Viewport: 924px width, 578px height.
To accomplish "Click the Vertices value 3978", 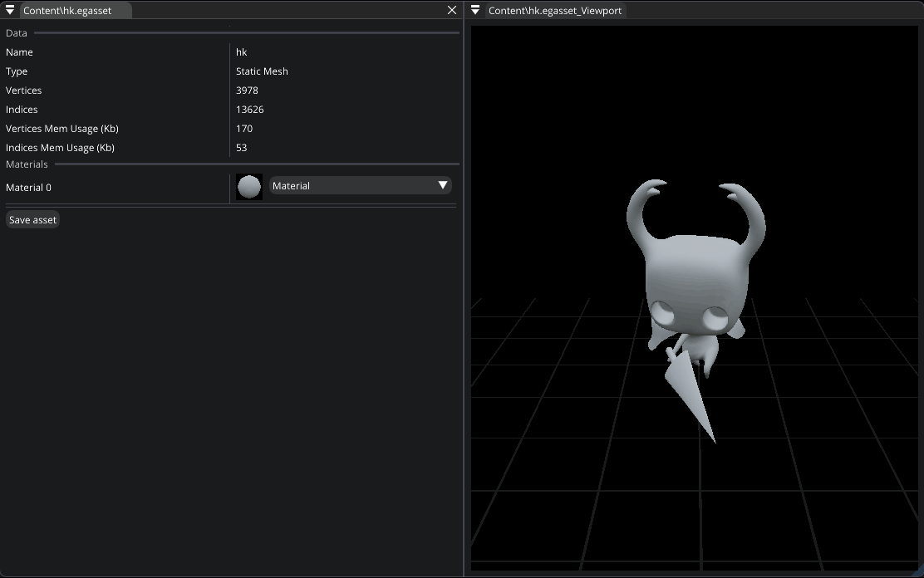I will click(247, 91).
